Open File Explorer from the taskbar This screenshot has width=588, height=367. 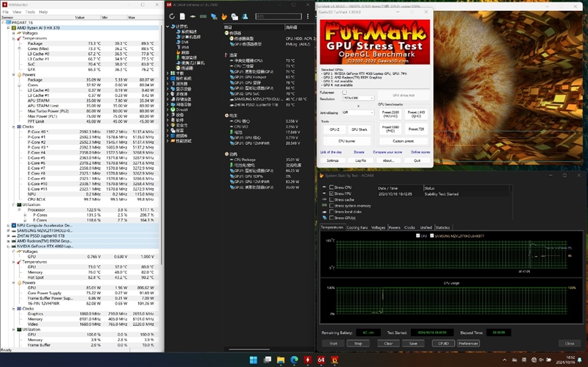click(x=281, y=360)
